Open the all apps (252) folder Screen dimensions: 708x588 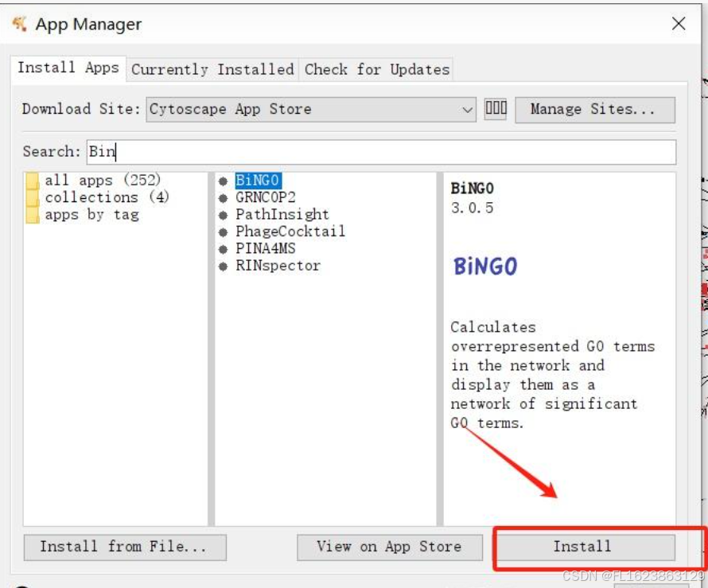pyautogui.click(x=103, y=180)
